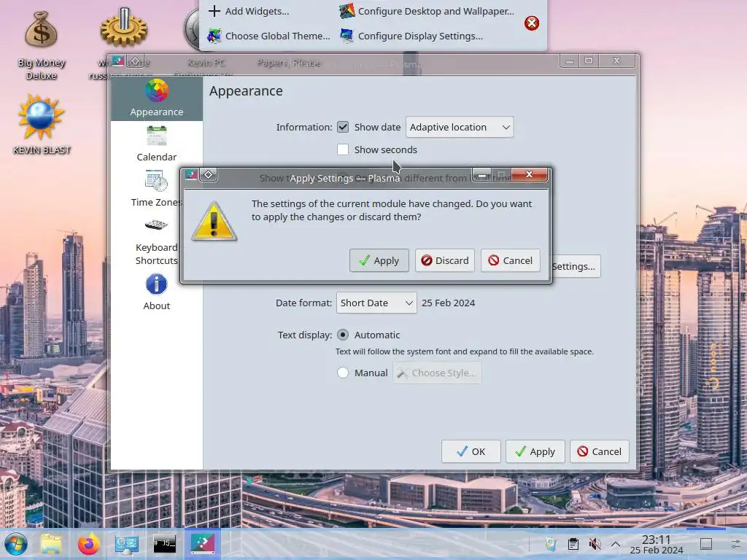Launch Firefox from the taskbar
The height and width of the screenshot is (560, 747).
coord(88,544)
